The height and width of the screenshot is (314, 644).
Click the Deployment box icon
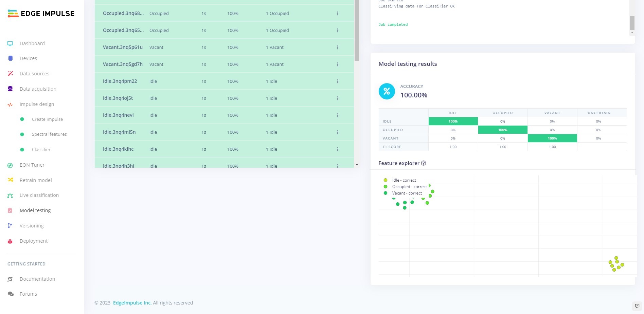click(x=10, y=241)
